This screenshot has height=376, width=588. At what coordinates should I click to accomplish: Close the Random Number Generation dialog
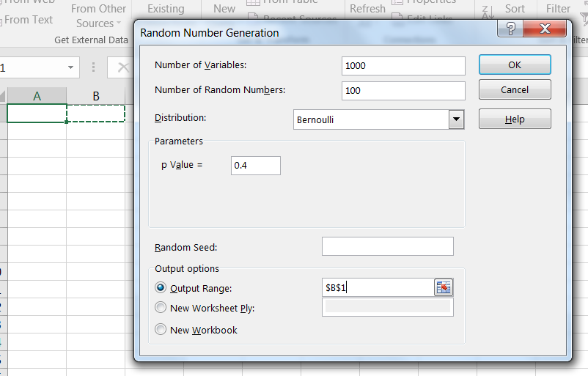(x=544, y=30)
